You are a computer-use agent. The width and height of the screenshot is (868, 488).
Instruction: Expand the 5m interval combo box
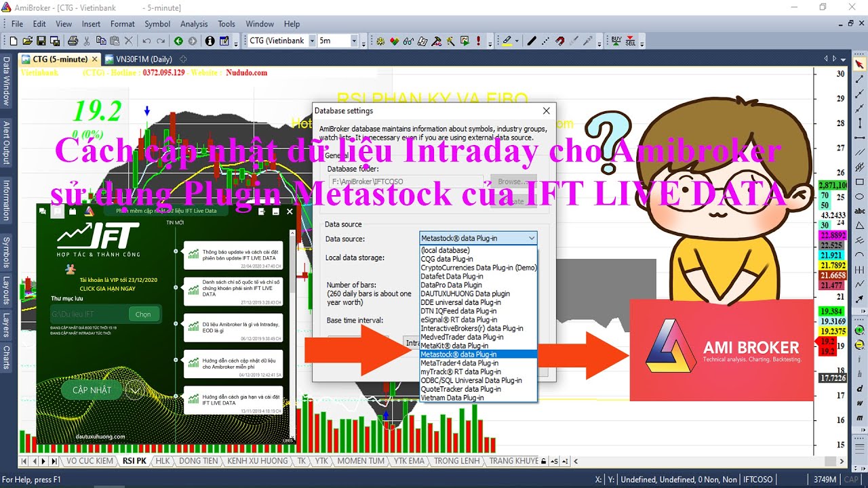click(353, 41)
